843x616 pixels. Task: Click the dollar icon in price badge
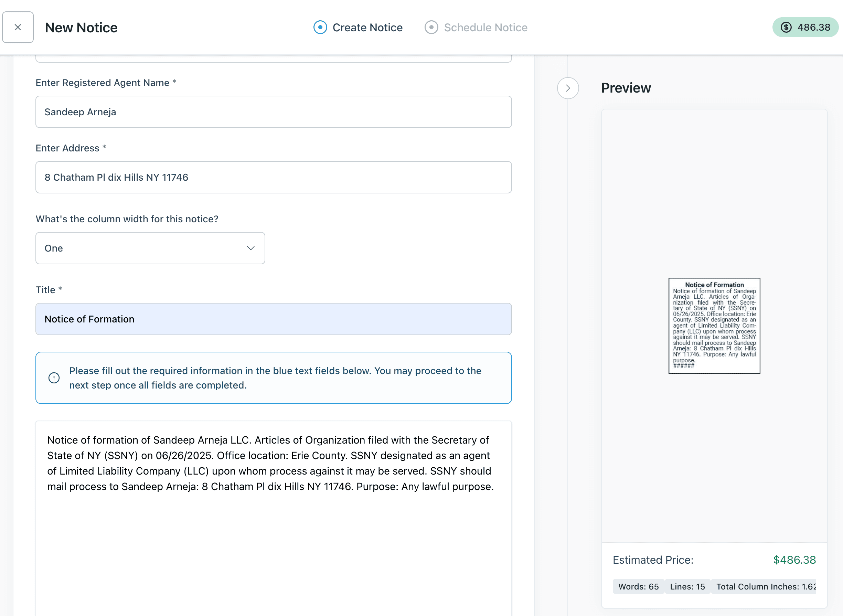[x=786, y=27]
